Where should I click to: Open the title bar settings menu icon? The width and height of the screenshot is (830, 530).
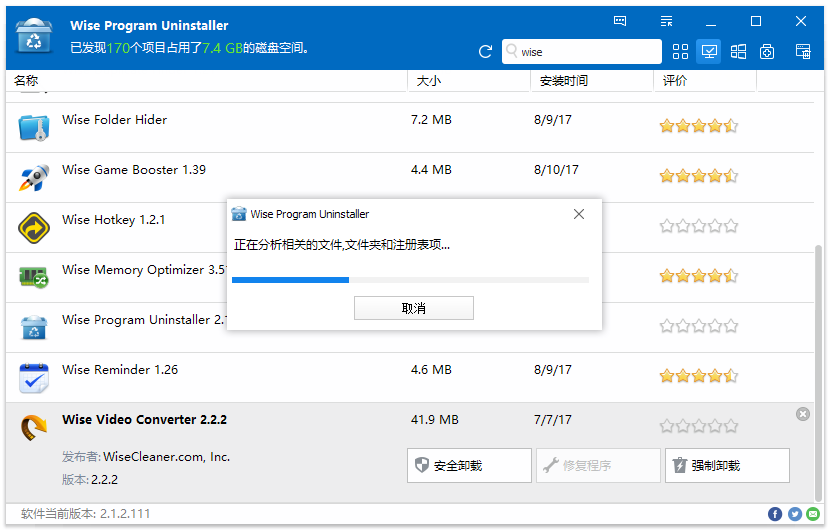(x=667, y=21)
